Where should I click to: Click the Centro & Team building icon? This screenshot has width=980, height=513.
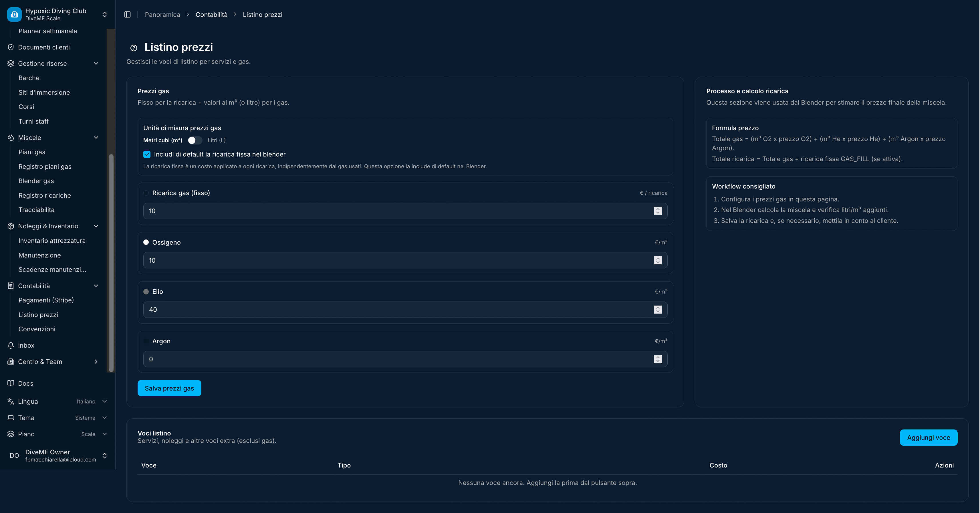pyautogui.click(x=11, y=362)
